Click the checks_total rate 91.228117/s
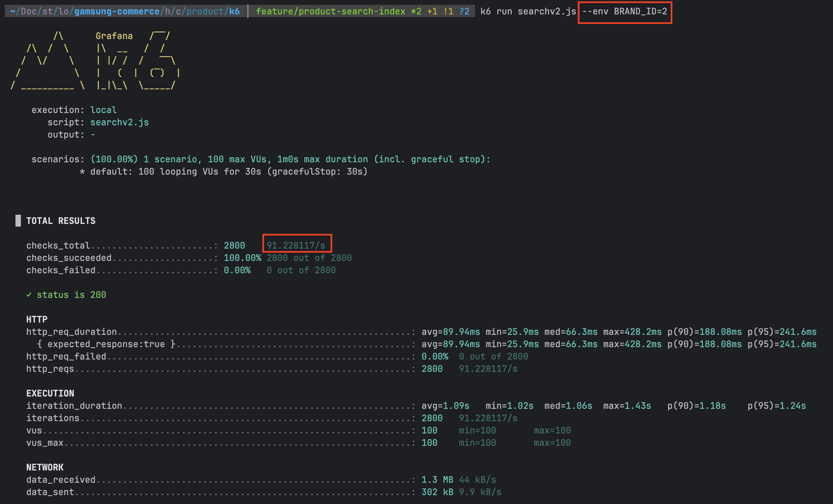The width and height of the screenshot is (833, 504). point(296,245)
